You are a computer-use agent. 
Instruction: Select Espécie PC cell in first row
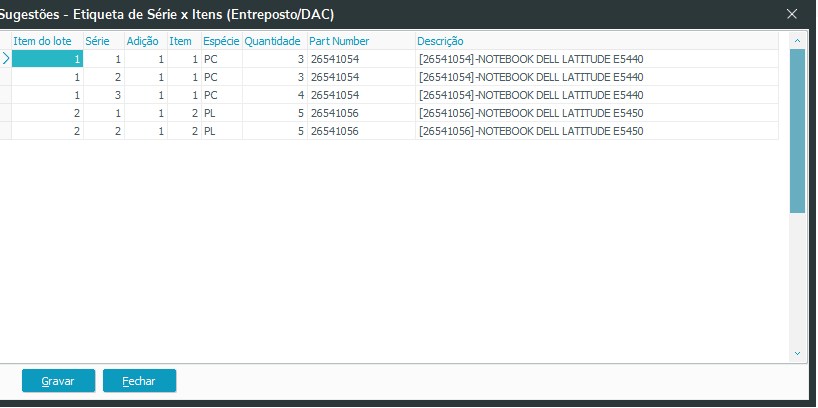[222, 59]
